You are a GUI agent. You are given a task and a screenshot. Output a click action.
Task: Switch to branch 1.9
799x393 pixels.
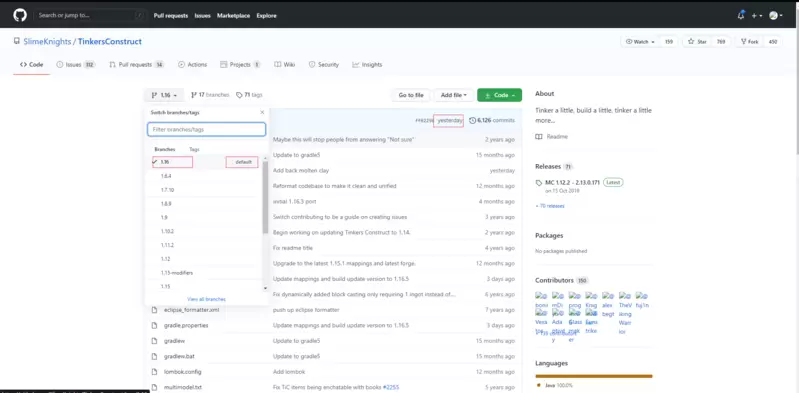tap(204, 217)
